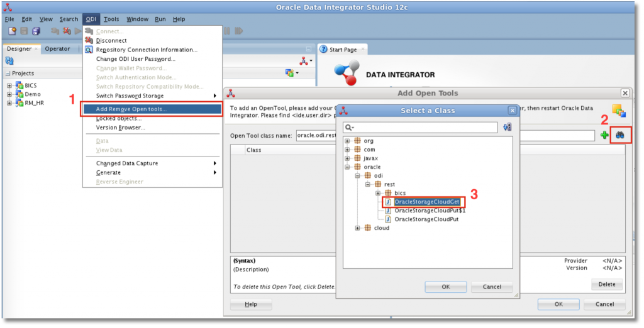
Task: Click the Help button in Add Open Tools
Action: pyautogui.click(x=251, y=304)
